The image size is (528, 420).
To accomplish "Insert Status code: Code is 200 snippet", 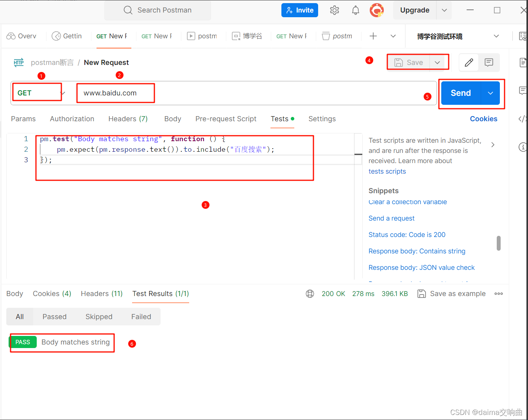I will point(407,235).
